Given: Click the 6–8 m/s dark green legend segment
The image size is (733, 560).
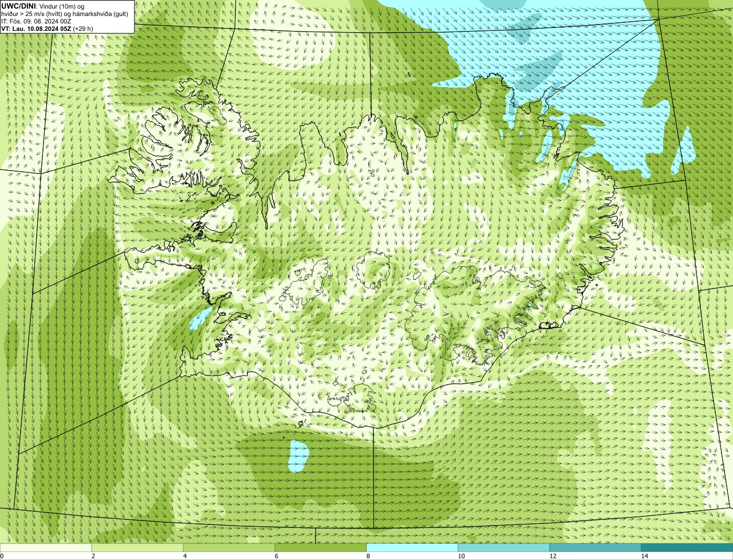Looking at the screenshot, I should point(321,547).
